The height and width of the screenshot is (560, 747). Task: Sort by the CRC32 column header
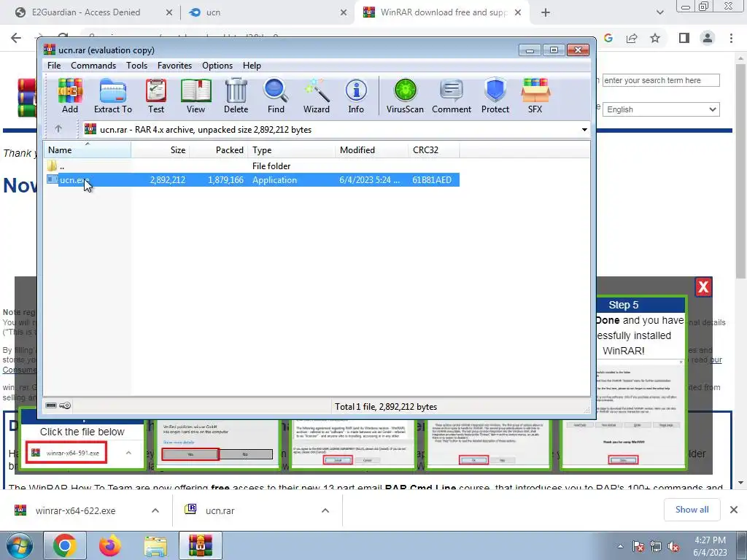pyautogui.click(x=434, y=150)
